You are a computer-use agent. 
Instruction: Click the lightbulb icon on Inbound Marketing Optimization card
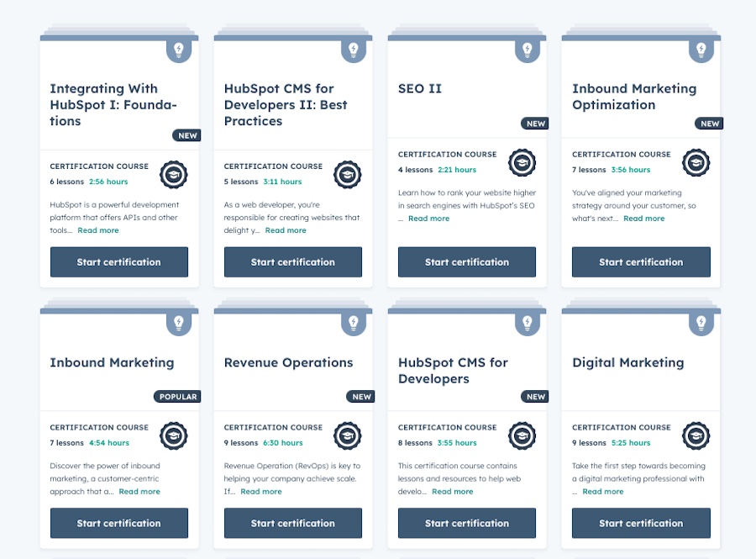coord(701,50)
